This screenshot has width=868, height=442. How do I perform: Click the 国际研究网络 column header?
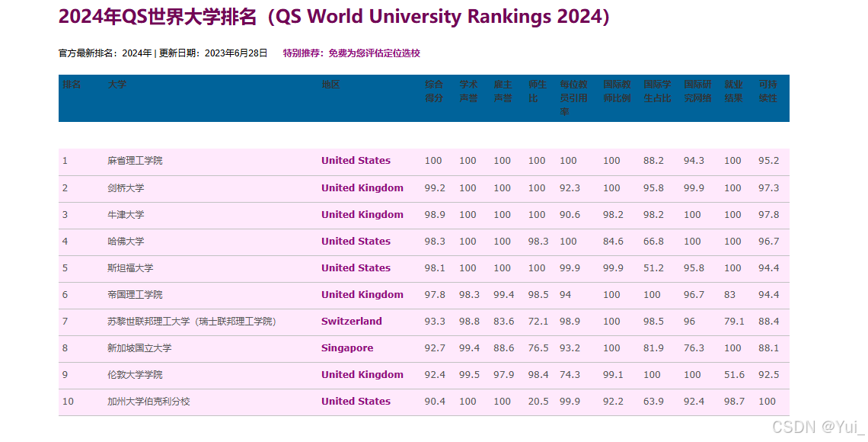coord(697,91)
